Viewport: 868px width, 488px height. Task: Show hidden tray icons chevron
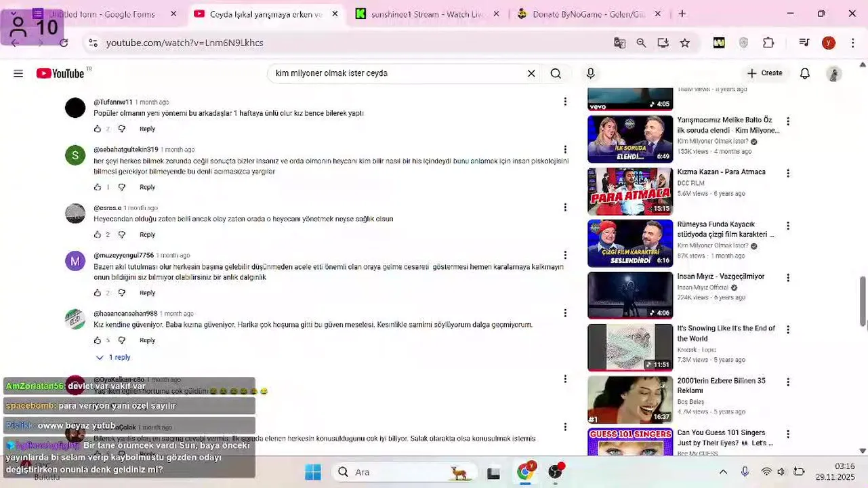[723, 472]
